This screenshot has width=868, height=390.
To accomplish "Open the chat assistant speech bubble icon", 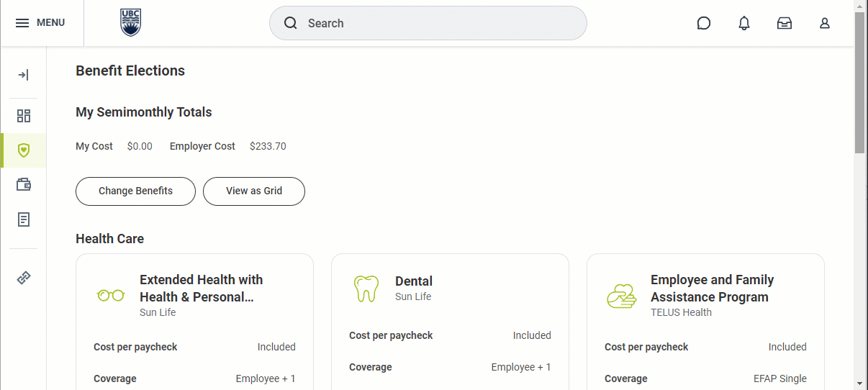I will click(x=704, y=23).
